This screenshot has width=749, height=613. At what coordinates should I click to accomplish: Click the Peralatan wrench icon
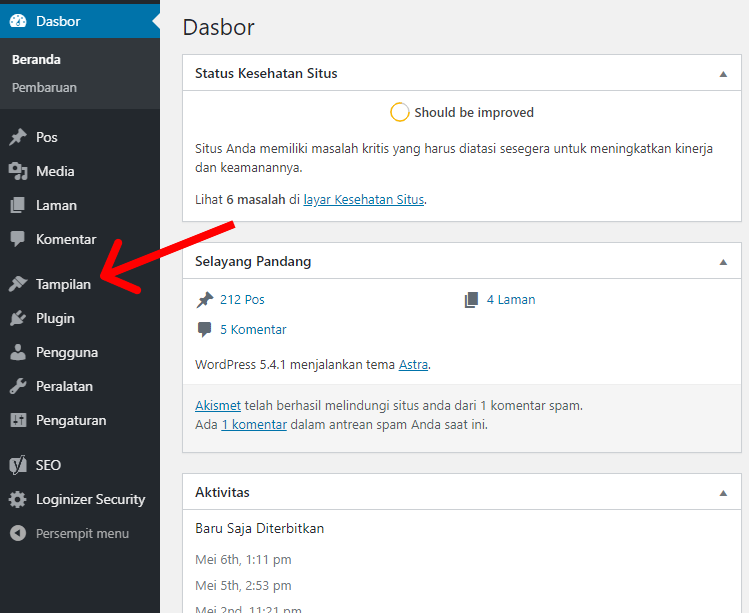pyautogui.click(x=18, y=386)
